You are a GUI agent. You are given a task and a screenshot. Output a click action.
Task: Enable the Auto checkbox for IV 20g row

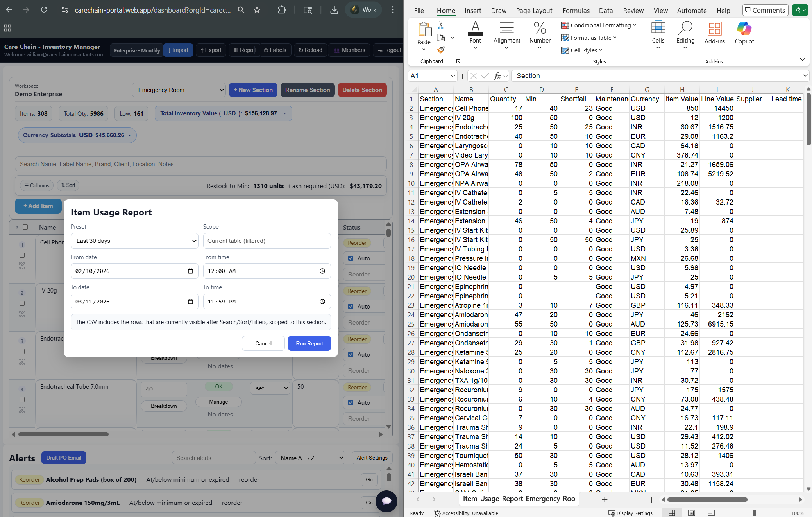point(351,306)
